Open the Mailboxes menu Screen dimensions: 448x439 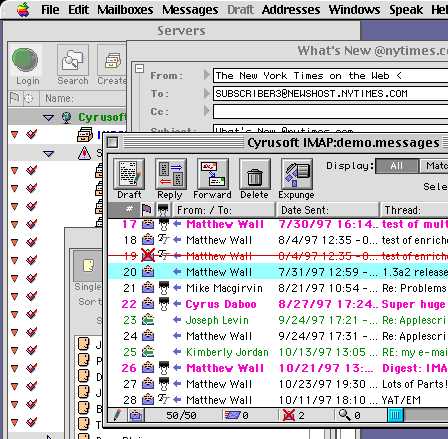[x=125, y=10]
